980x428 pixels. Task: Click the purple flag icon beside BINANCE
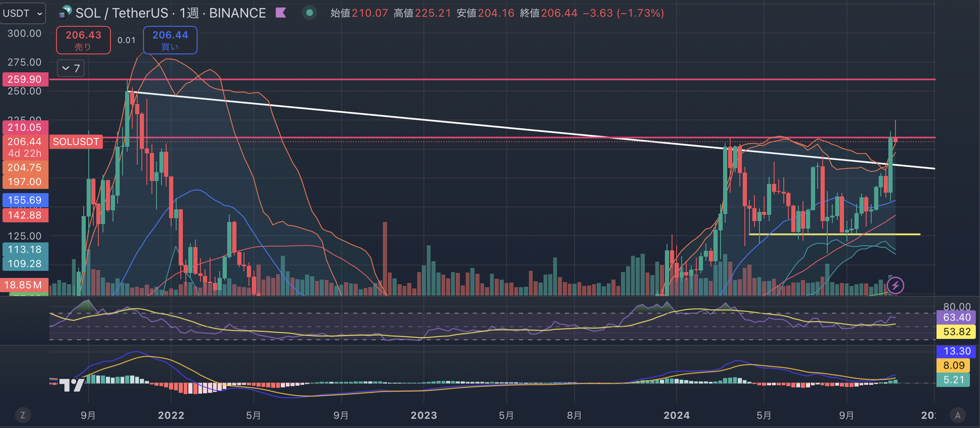[x=281, y=13]
